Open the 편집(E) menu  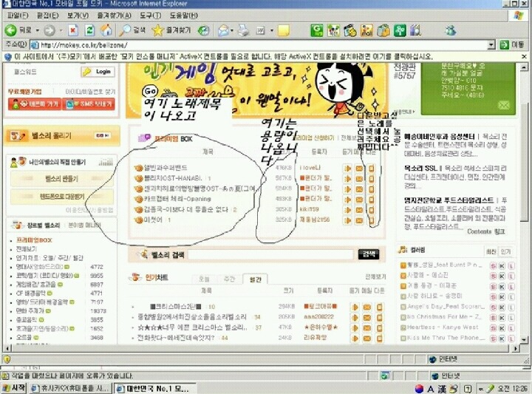[47, 16]
